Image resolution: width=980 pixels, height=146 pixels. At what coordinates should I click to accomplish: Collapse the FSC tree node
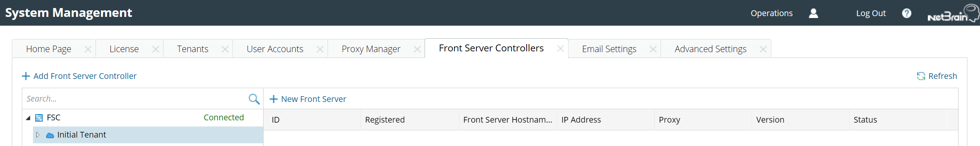coord(28,118)
